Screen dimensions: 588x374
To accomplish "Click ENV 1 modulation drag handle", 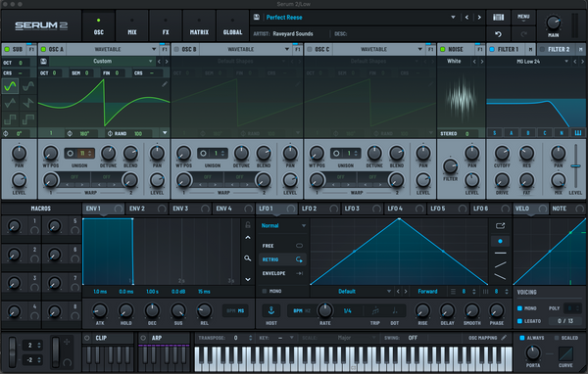I will pos(119,209).
